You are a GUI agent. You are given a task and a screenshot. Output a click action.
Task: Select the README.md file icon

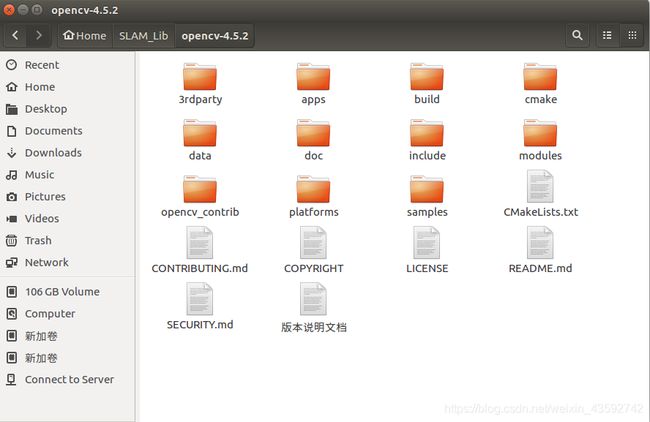(x=540, y=243)
